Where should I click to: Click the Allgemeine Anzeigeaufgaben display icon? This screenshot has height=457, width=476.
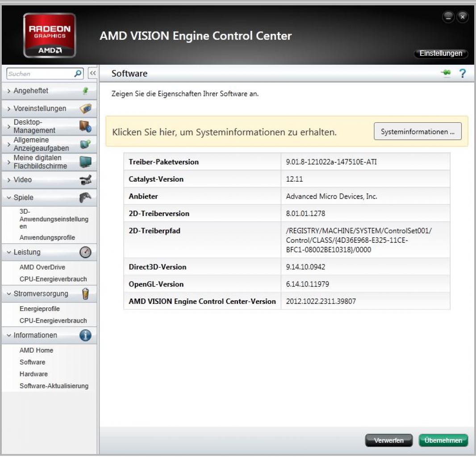[x=85, y=144]
